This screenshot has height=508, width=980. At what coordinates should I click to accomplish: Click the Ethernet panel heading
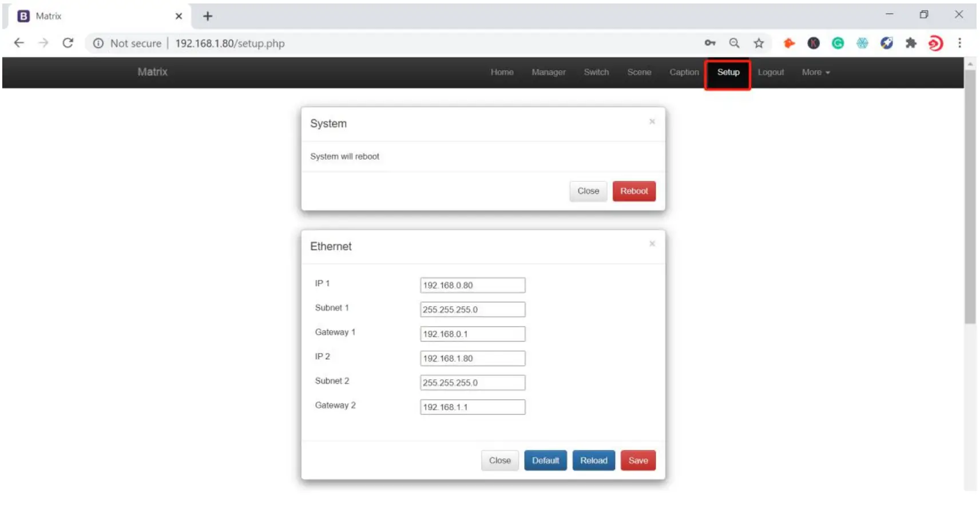point(331,246)
